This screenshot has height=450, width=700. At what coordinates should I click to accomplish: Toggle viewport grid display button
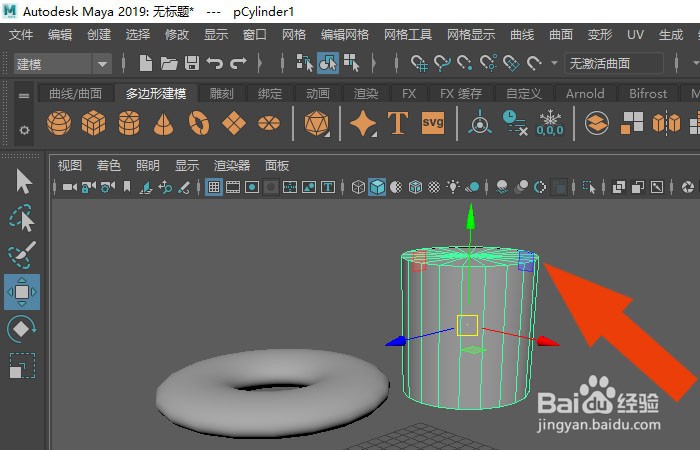214,187
